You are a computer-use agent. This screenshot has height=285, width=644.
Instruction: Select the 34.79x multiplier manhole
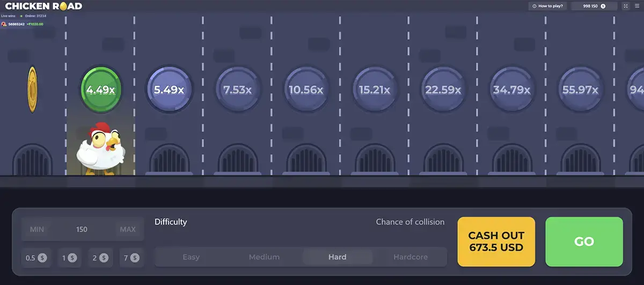coord(512,90)
